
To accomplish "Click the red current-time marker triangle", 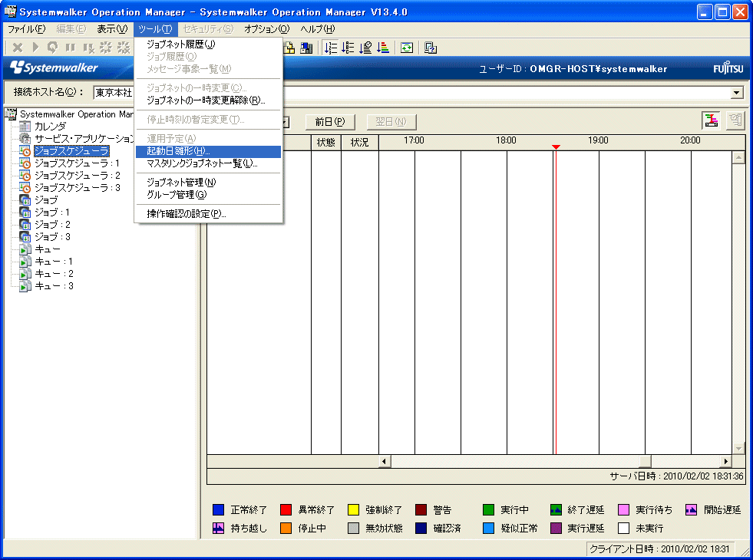I will pyautogui.click(x=556, y=147).
